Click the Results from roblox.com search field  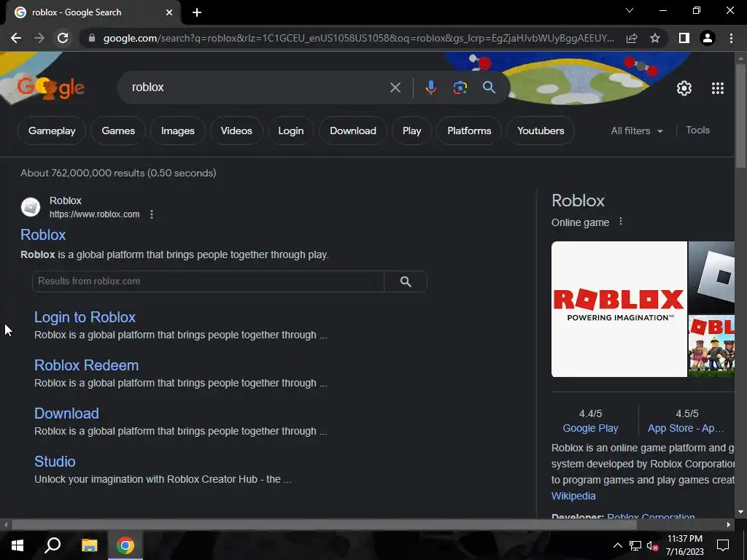click(208, 281)
